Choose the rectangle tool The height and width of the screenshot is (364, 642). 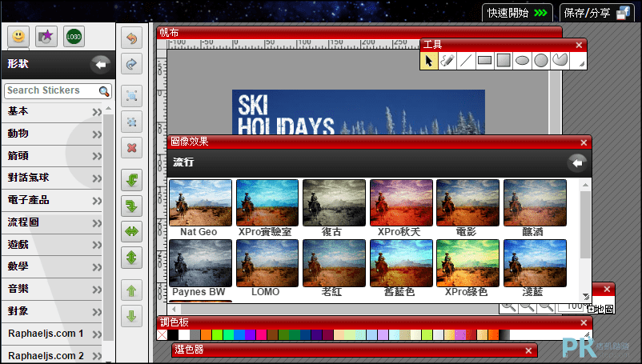click(x=485, y=61)
